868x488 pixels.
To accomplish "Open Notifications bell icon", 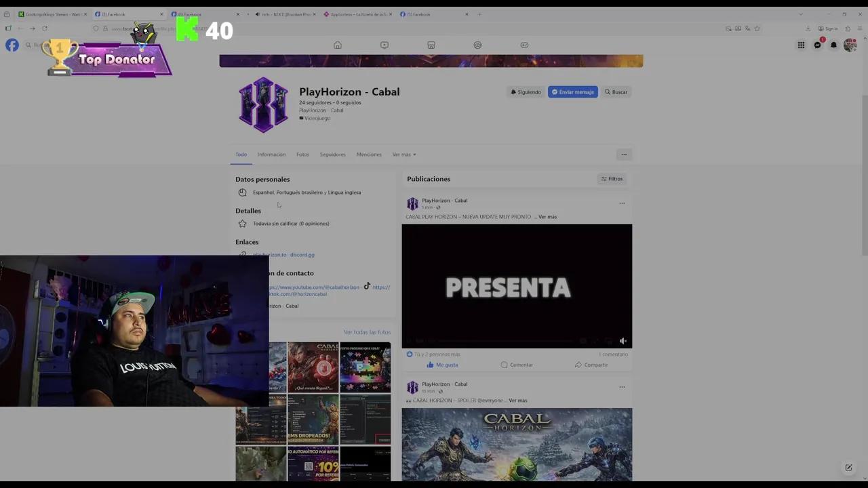I will [833, 45].
